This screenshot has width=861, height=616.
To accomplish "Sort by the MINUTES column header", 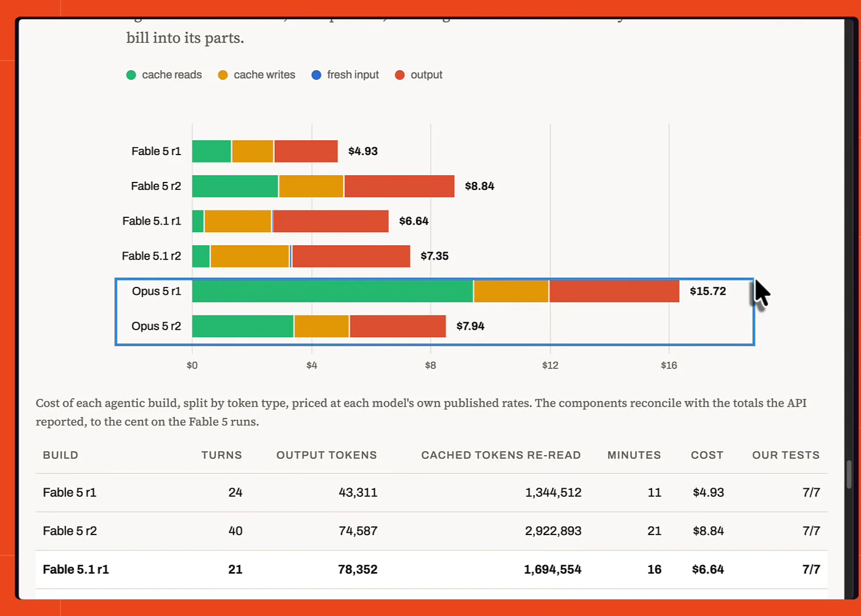I will point(634,455).
